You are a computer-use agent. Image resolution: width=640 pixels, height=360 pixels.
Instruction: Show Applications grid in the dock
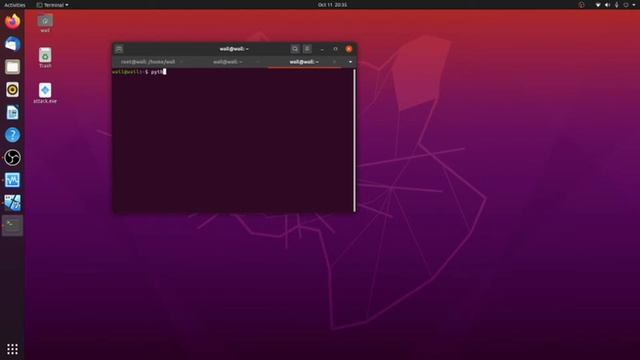tap(12, 349)
